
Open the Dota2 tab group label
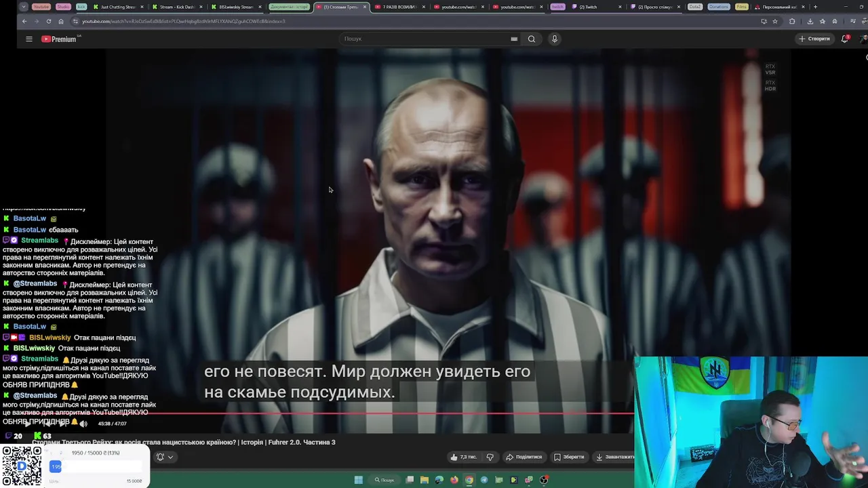click(x=695, y=7)
